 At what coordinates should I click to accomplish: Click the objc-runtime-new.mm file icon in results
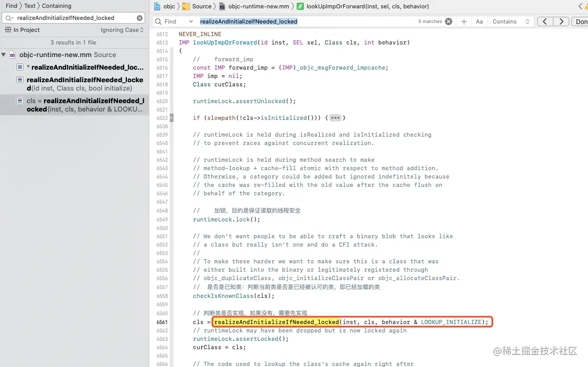pyautogui.click(x=13, y=54)
